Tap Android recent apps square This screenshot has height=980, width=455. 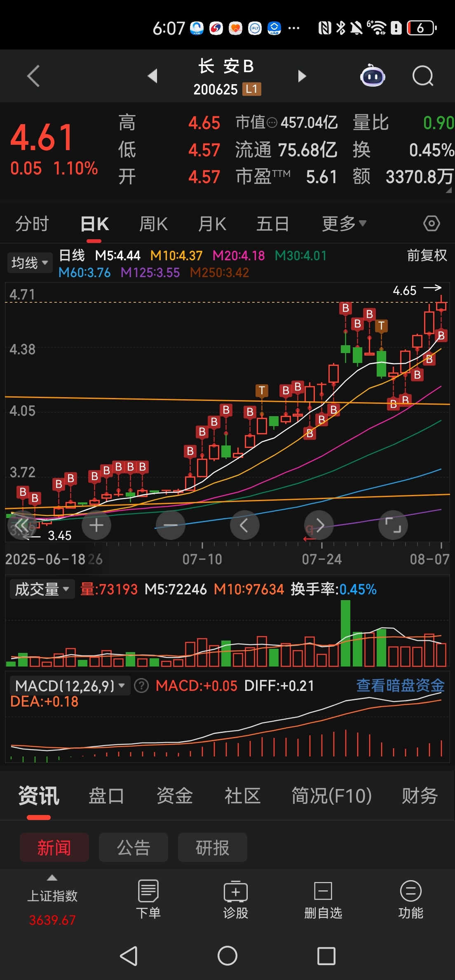tap(326, 956)
